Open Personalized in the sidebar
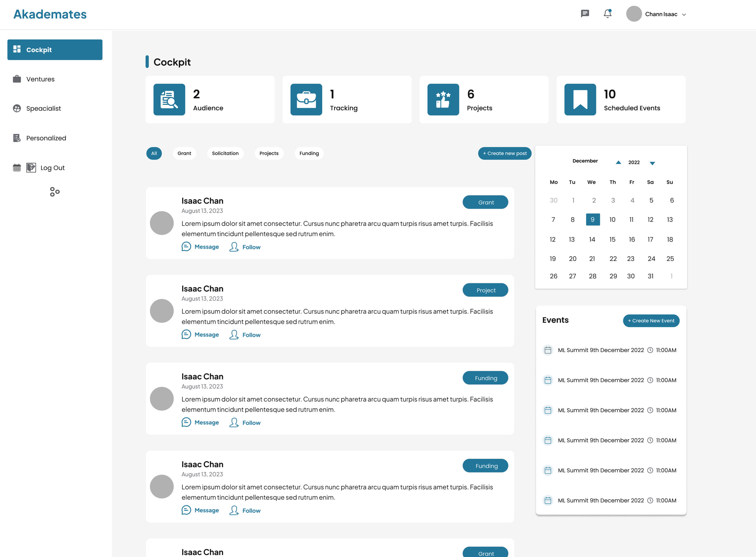756x557 pixels. tap(46, 138)
